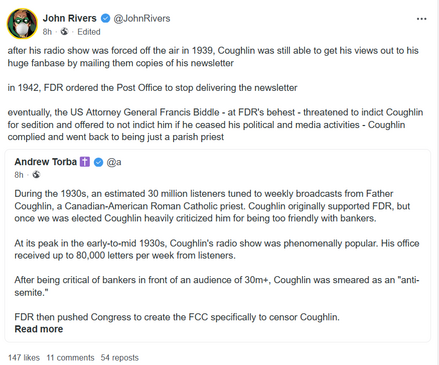This screenshot has width=439, height=365.
Task: Open the @JohnRivers handle link
Action: click(142, 18)
